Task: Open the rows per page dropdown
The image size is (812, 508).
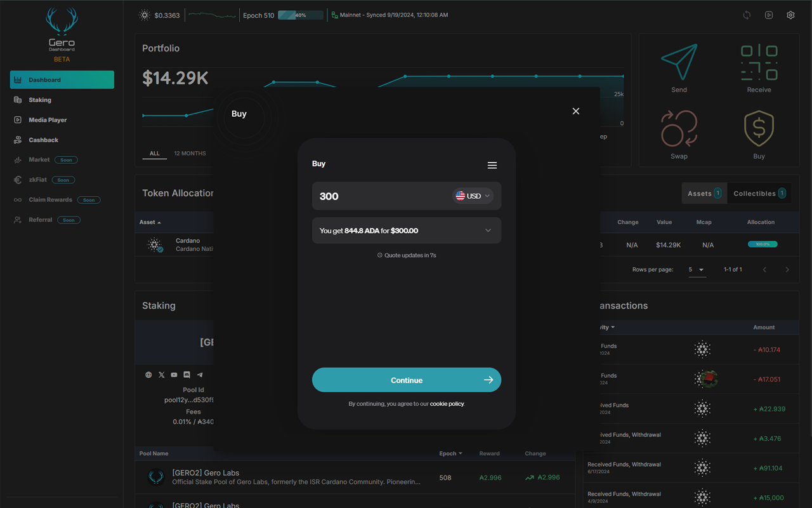Action: (697, 269)
